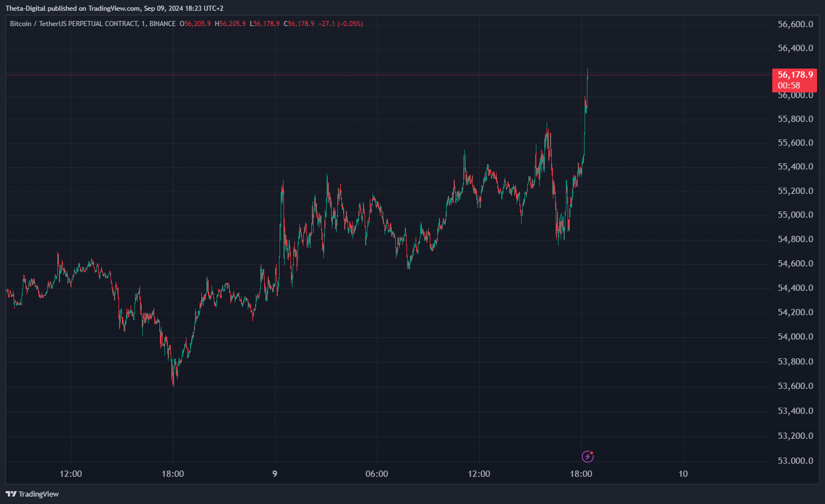Viewport: 825px width, 504px height.
Task: Click the 55,400.0 price axis label
Action: pos(796,167)
